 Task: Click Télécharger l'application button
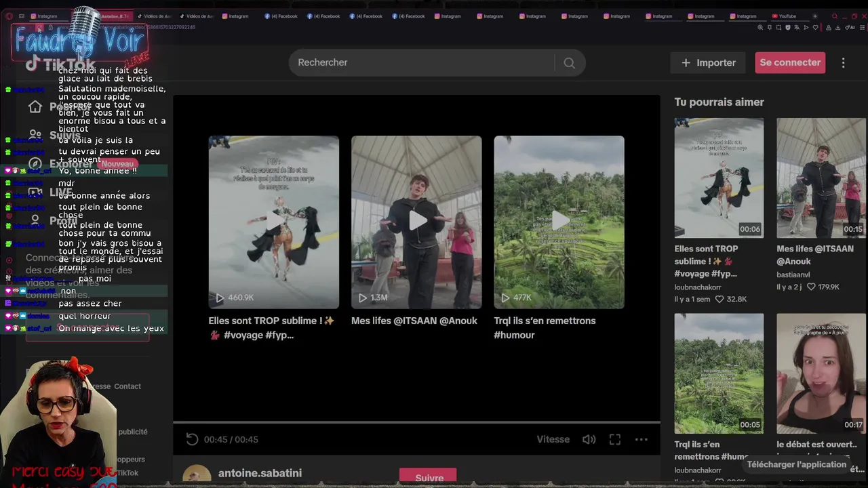click(x=797, y=464)
